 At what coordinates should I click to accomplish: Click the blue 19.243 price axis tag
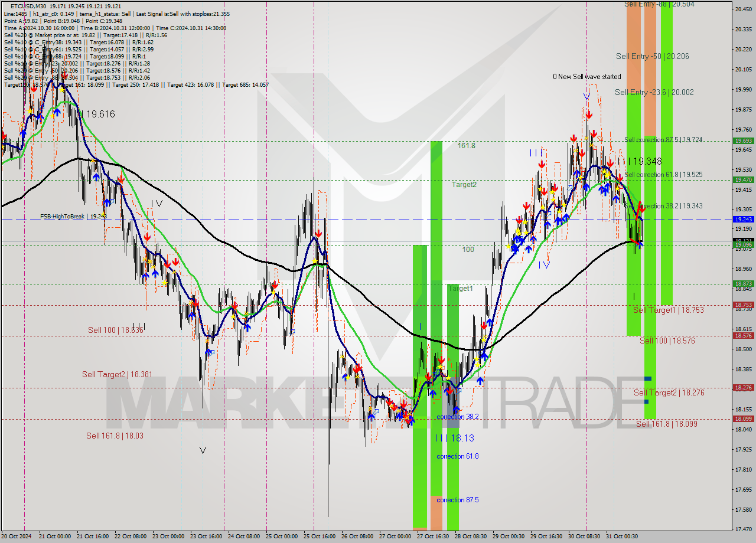[x=743, y=219]
